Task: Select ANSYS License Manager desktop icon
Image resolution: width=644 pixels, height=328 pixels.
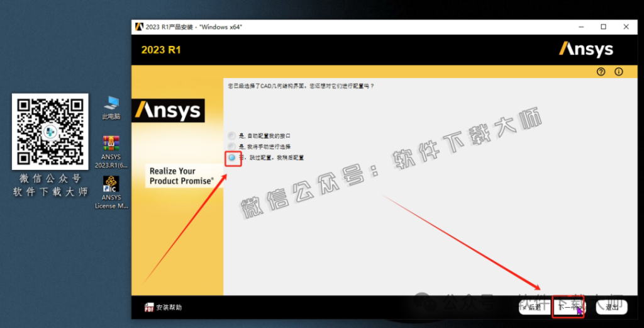Action: point(111,193)
